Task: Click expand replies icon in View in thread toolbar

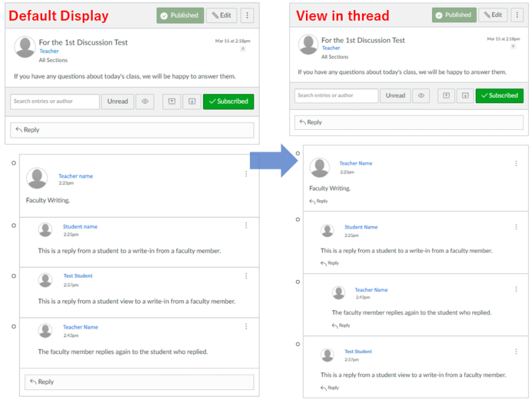Action: tap(465, 95)
